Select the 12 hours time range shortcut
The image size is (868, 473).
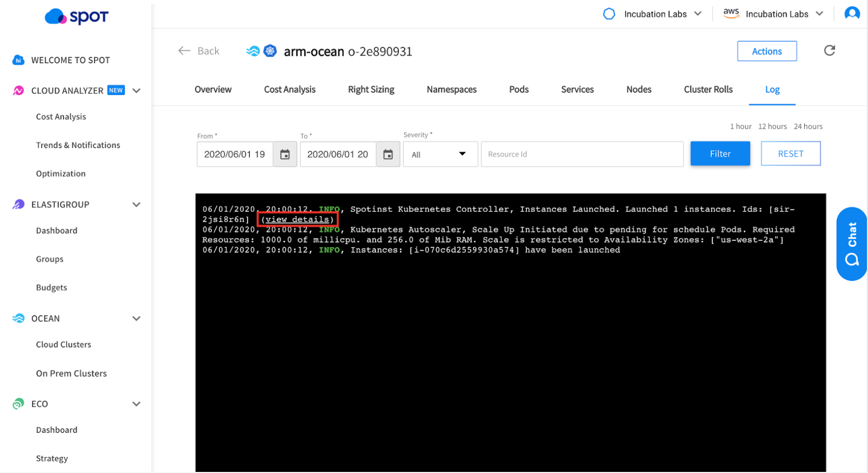coord(772,126)
